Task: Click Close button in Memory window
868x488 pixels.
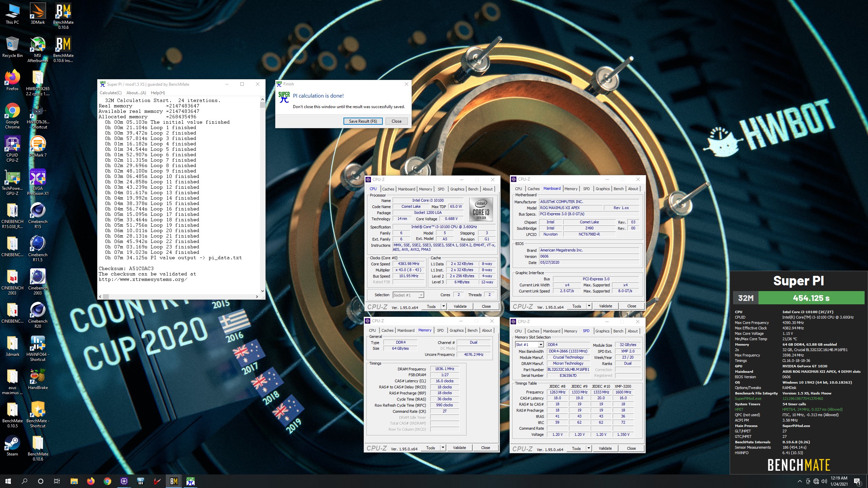Action: coord(485,448)
